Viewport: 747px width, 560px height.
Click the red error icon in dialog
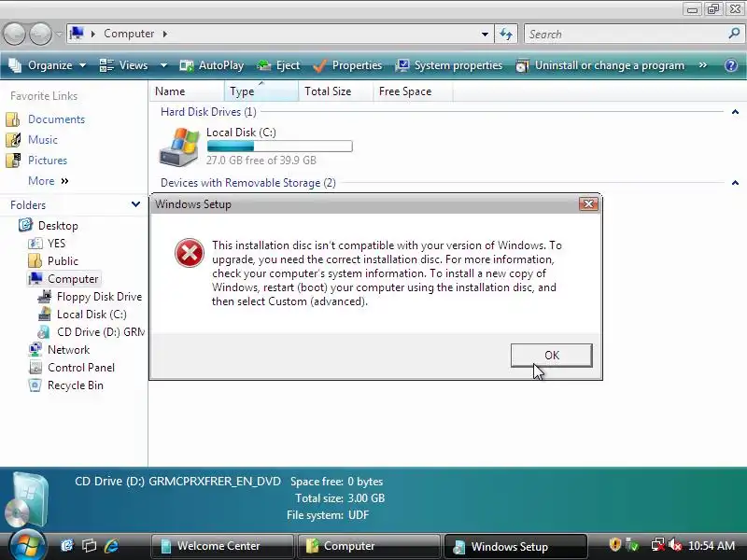[x=190, y=253]
